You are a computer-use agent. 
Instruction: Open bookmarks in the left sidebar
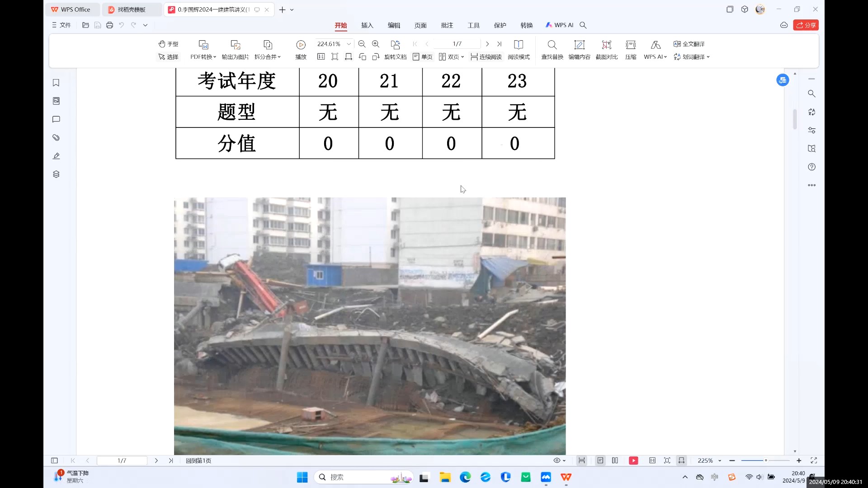56,83
